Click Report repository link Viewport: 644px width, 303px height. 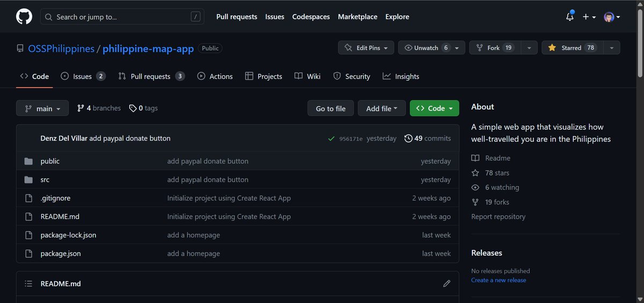[x=498, y=217]
